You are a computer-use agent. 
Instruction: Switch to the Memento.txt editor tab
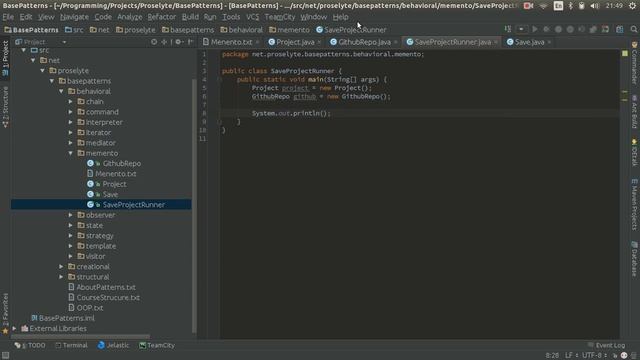coord(231,42)
